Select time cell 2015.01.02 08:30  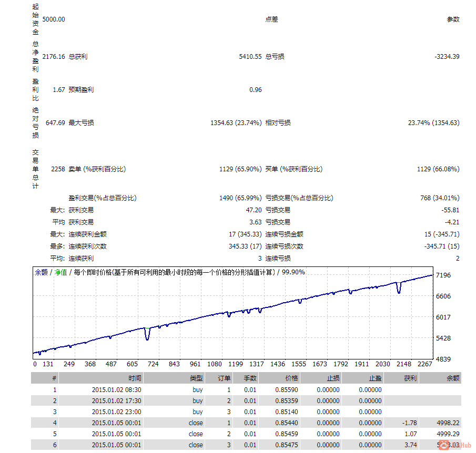[x=117, y=390]
